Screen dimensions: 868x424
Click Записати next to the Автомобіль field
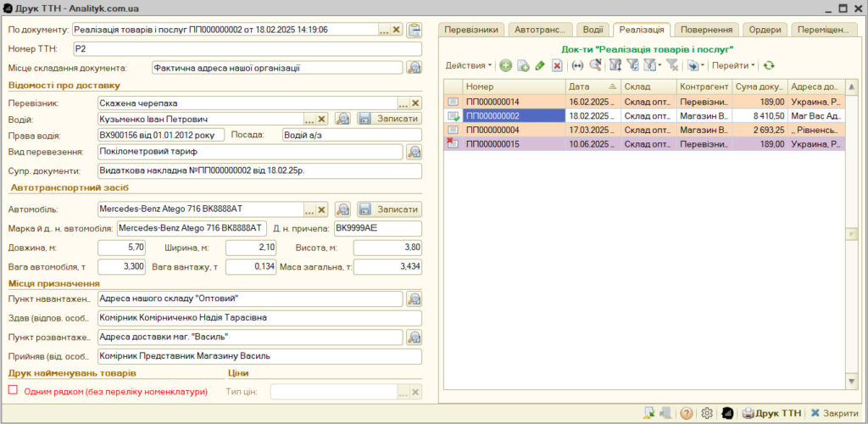pos(389,209)
